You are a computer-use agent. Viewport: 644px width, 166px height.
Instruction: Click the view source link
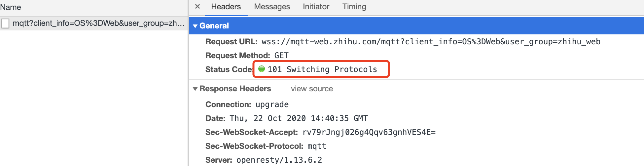312,89
